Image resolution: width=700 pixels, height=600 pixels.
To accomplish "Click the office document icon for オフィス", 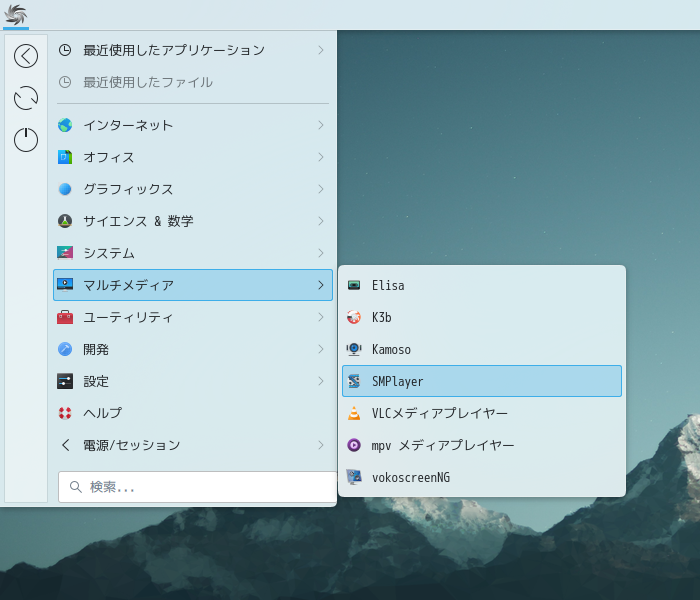I will [65, 157].
